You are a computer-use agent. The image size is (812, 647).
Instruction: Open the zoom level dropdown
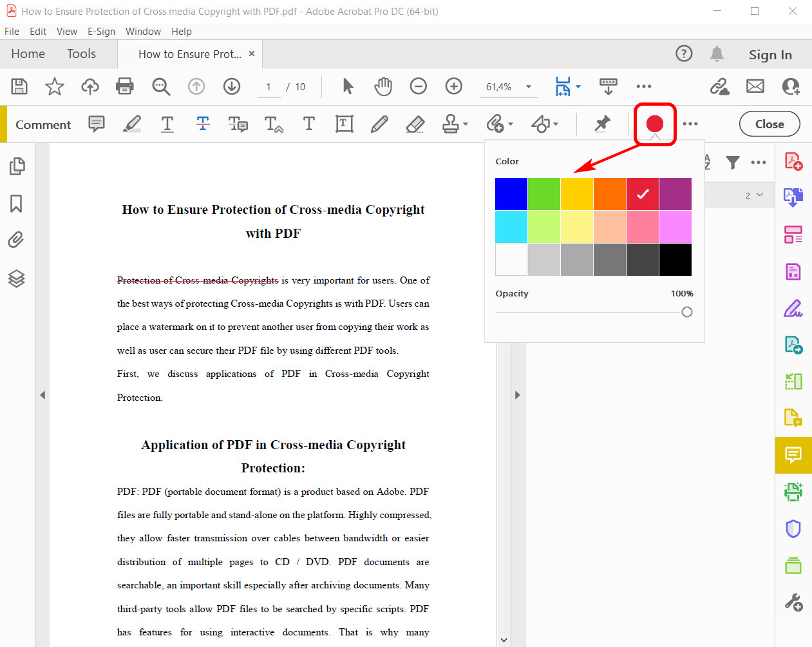point(529,87)
